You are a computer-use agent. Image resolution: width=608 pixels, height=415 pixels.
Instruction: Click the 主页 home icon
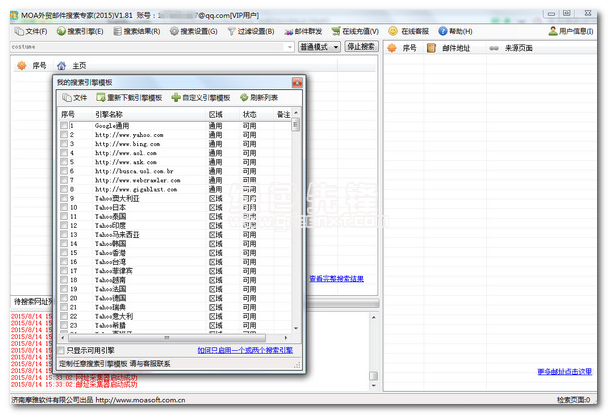pos(61,66)
